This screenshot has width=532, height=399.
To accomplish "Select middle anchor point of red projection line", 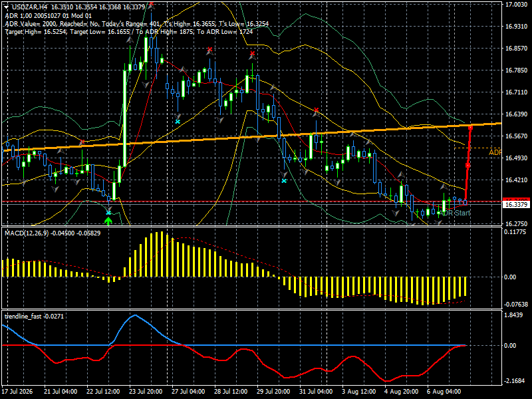I will 467,166.
